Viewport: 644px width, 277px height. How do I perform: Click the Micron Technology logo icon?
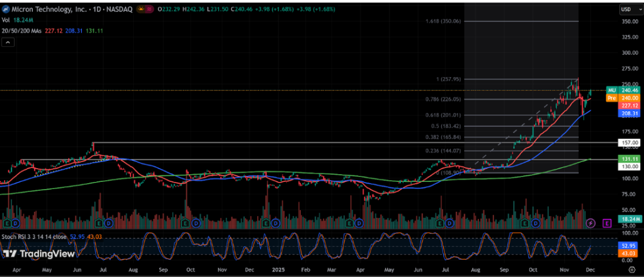pyautogui.click(x=6, y=10)
